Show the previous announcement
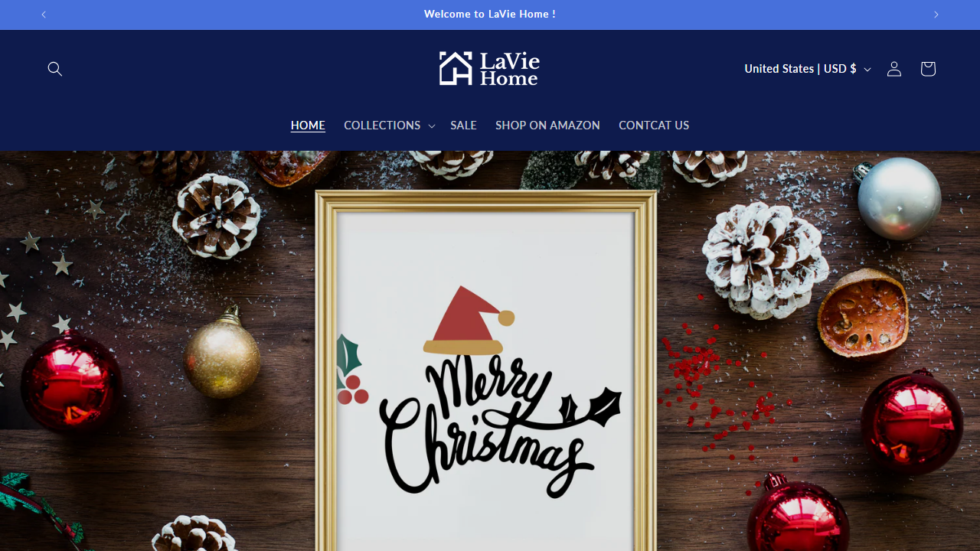980x551 pixels. pos(44,15)
